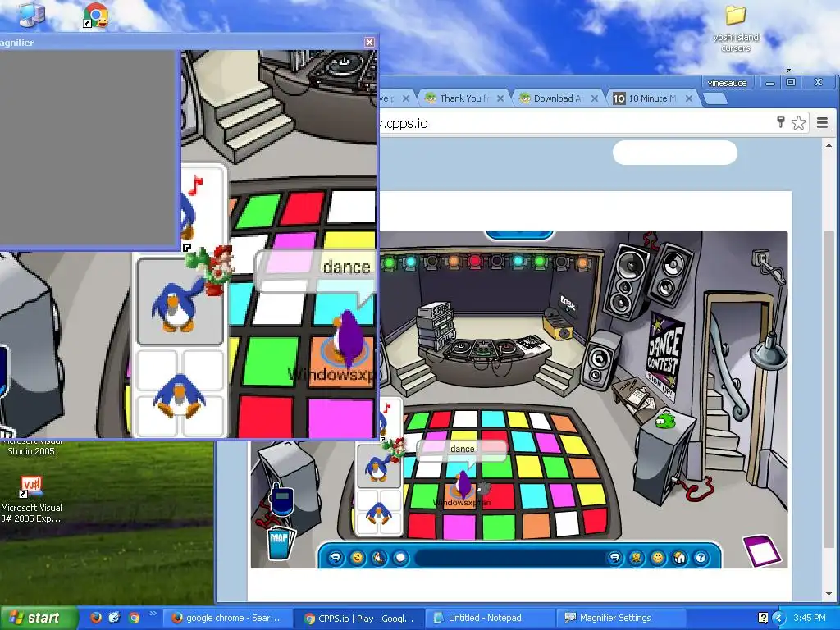Open the Google Chrome desktop shortcut

point(95,15)
